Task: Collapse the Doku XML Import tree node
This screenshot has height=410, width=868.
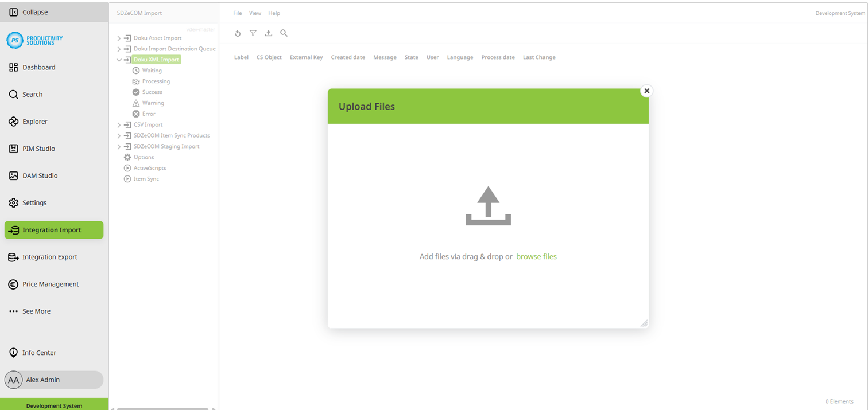Action: (x=118, y=60)
